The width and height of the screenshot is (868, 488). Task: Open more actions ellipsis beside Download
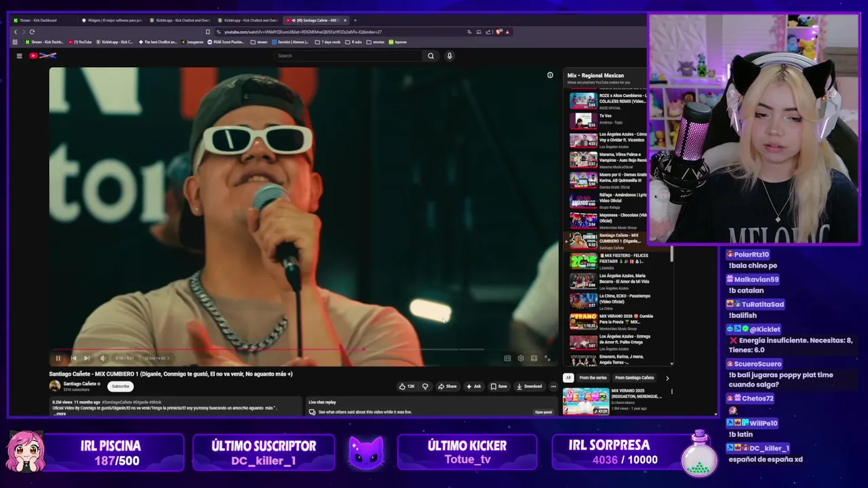coord(553,386)
